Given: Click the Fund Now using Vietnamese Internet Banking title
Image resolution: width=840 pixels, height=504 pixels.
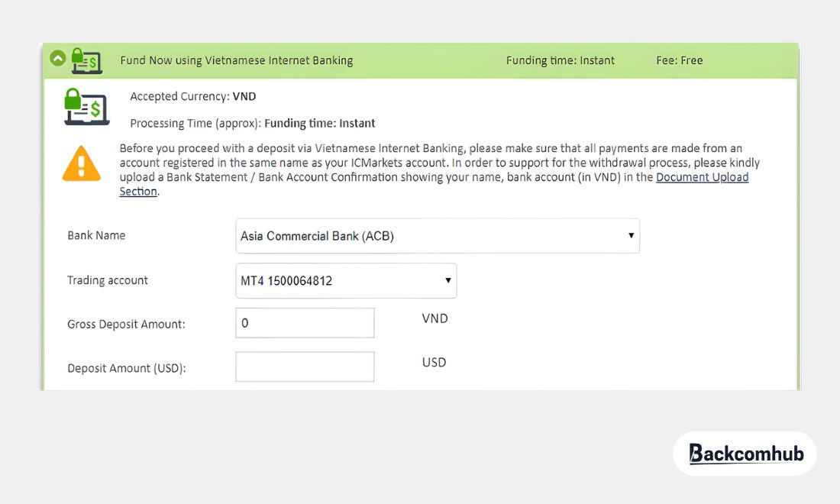Looking at the screenshot, I should pos(236,60).
